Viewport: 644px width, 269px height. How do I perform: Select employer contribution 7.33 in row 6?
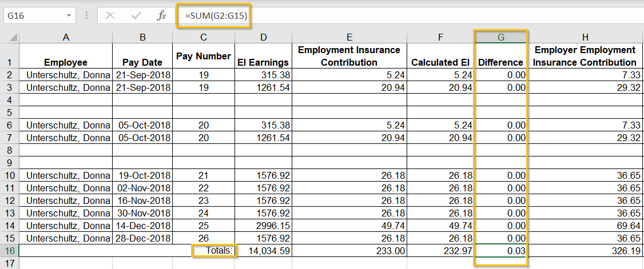(x=585, y=125)
